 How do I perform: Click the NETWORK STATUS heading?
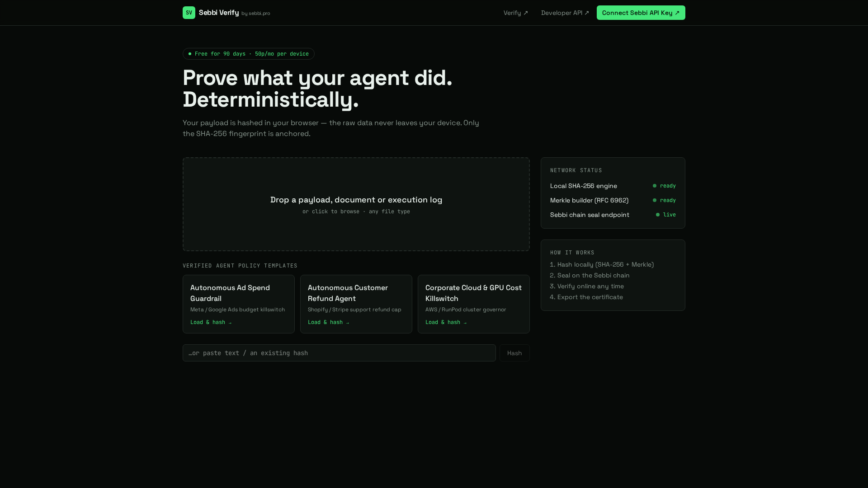pos(576,170)
